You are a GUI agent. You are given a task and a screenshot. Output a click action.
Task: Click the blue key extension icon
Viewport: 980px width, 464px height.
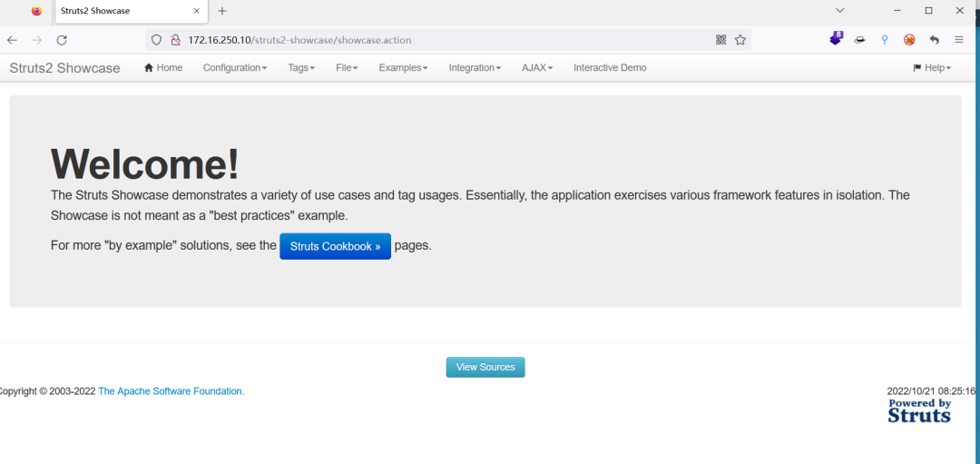point(885,40)
